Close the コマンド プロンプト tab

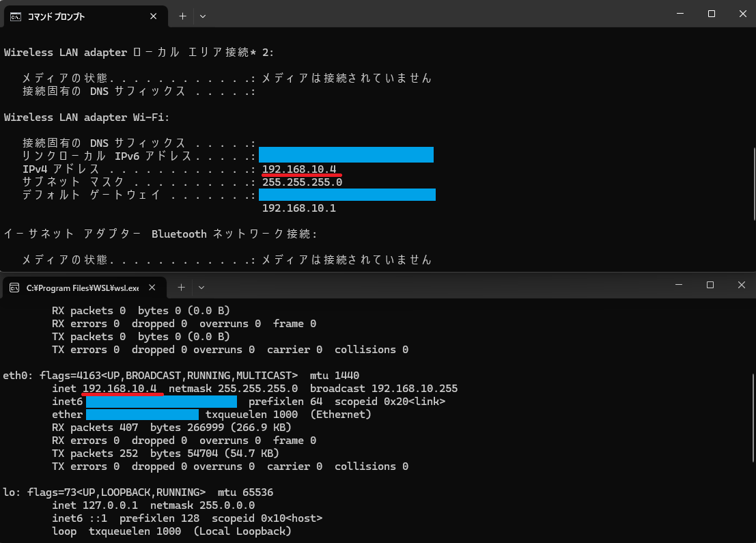(154, 16)
